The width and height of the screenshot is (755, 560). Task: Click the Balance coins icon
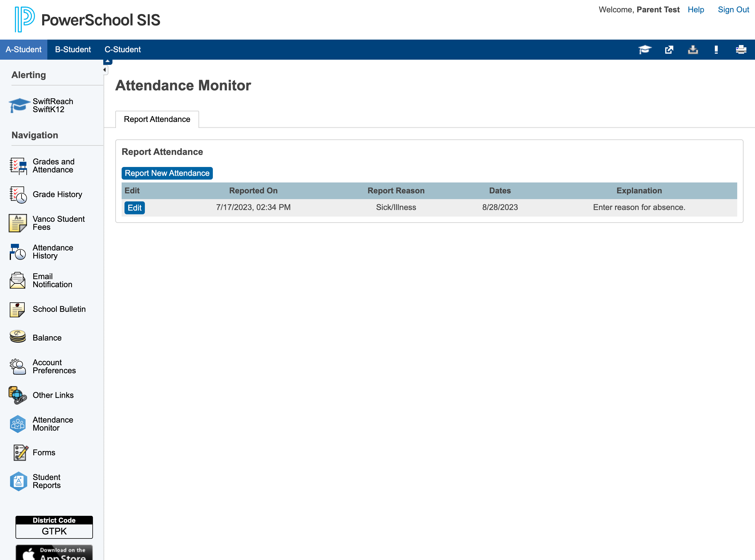[17, 337]
